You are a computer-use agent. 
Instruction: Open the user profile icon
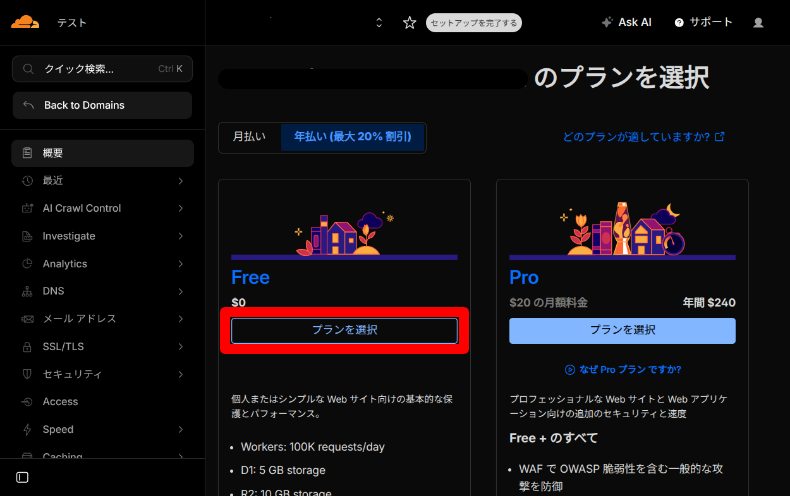(x=758, y=23)
